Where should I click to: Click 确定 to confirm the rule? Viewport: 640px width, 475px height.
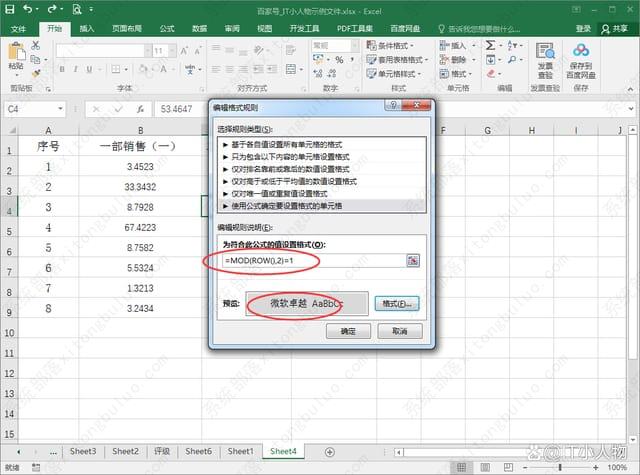pyautogui.click(x=348, y=331)
